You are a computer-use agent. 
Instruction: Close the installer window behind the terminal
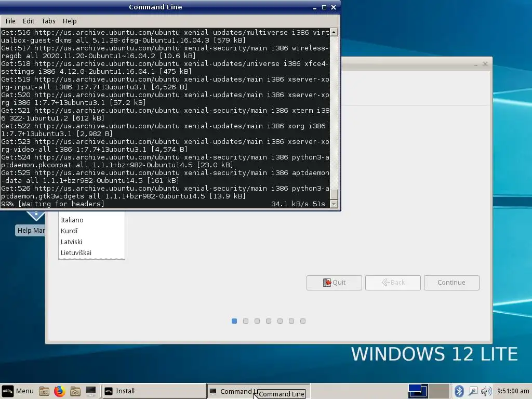[x=485, y=64]
